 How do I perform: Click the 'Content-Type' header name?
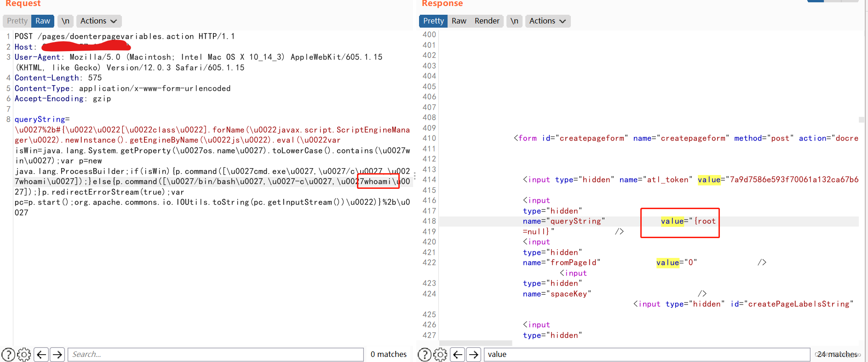pos(43,88)
